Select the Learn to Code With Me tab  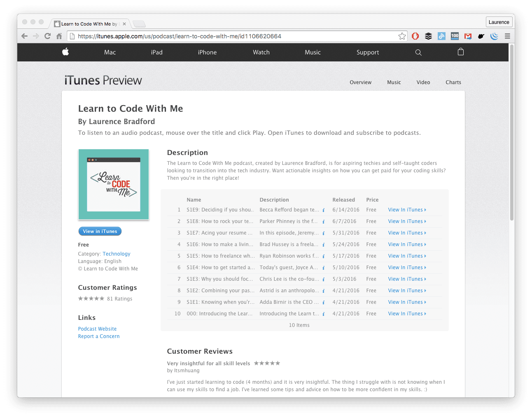click(89, 24)
